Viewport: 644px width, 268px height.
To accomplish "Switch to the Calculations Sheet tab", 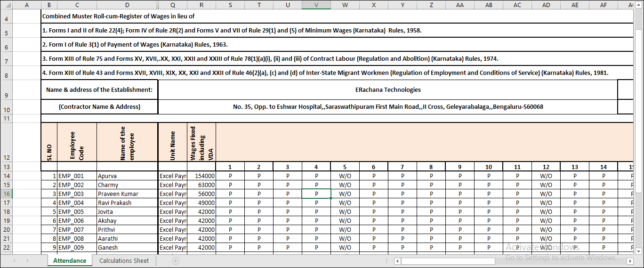I will [x=124, y=260].
